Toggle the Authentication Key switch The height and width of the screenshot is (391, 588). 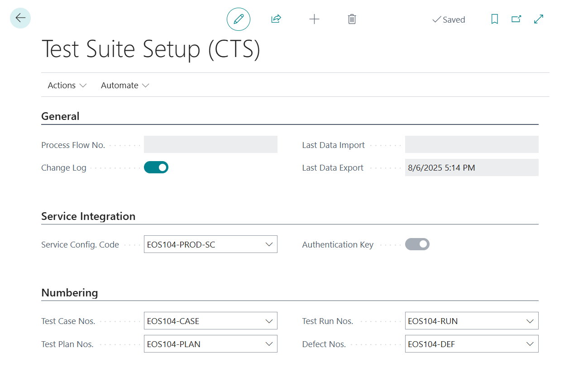click(x=417, y=244)
